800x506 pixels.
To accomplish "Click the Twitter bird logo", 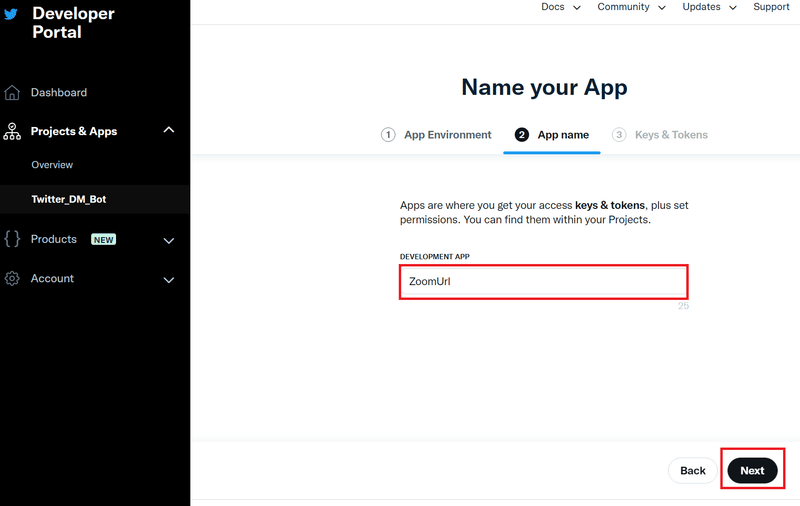I will [11, 14].
